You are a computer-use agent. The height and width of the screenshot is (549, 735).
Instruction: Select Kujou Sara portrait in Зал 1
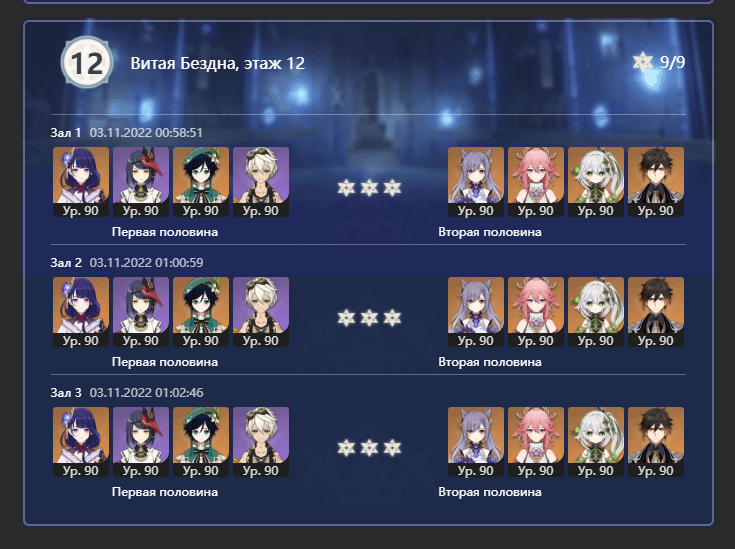coord(141,182)
